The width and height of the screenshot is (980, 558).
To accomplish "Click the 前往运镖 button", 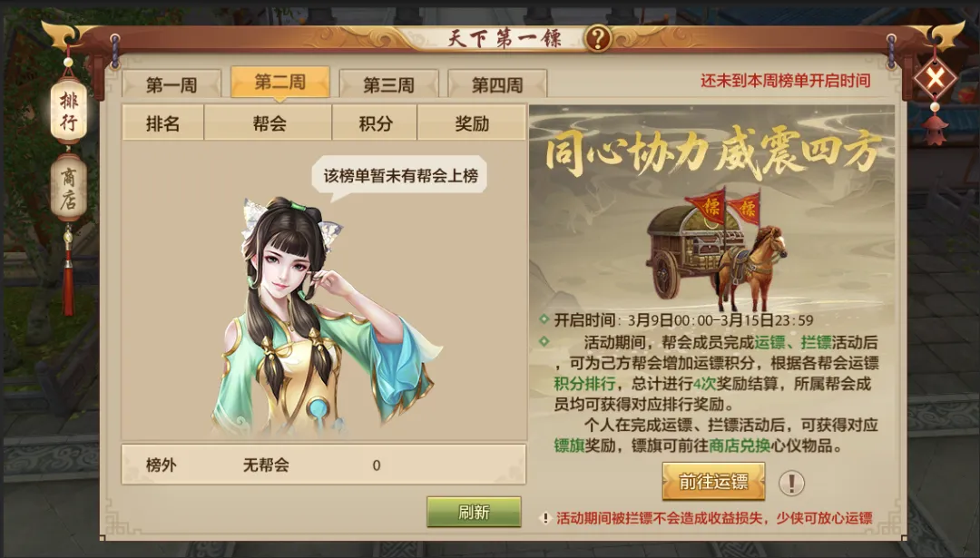I will pyautogui.click(x=714, y=481).
